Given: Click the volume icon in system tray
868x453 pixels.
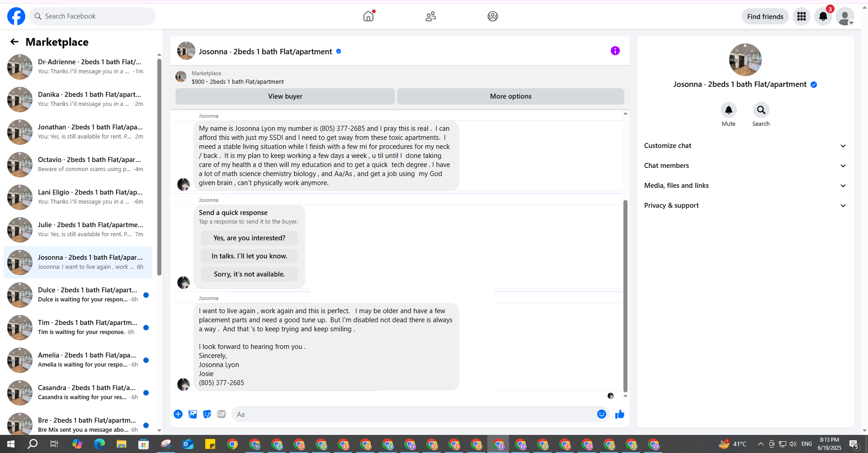Looking at the screenshot, I should [x=793, y=444].
